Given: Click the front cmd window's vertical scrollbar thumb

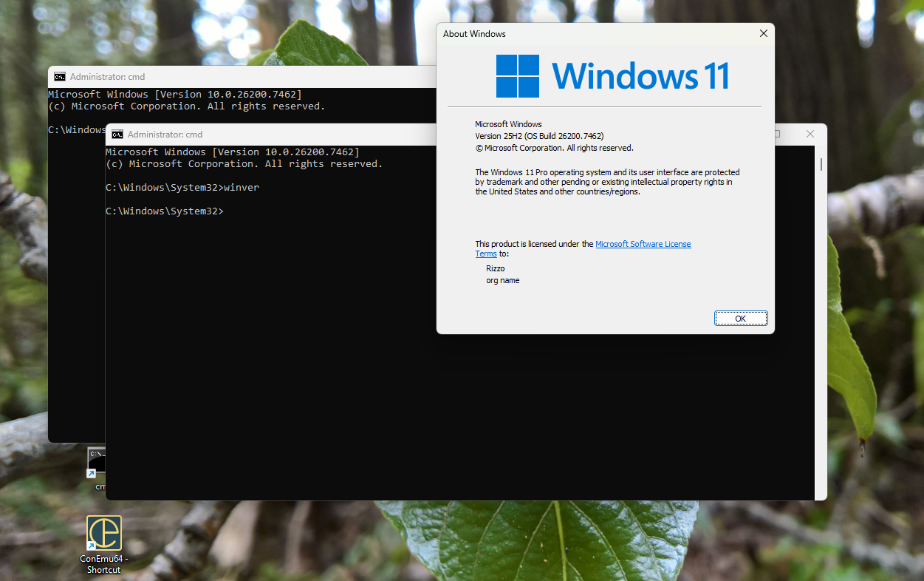Looking at the screenshot, I should [x=821, y=164].
